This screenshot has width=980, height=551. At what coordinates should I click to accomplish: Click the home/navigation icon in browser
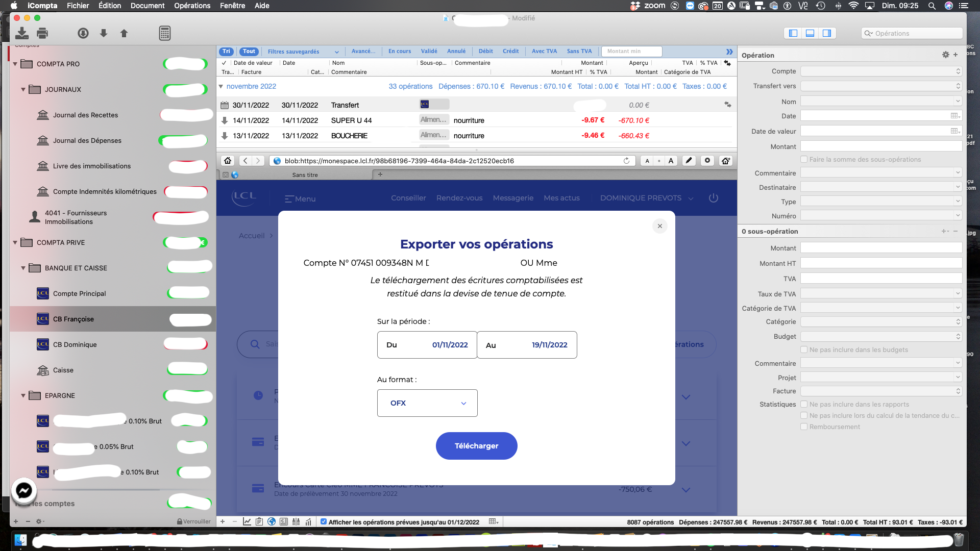[x=228, y=160]
